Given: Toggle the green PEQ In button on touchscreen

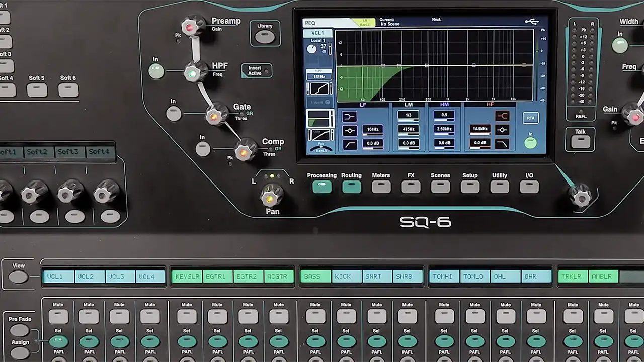Looking at the screenshot, I should 530,143.
